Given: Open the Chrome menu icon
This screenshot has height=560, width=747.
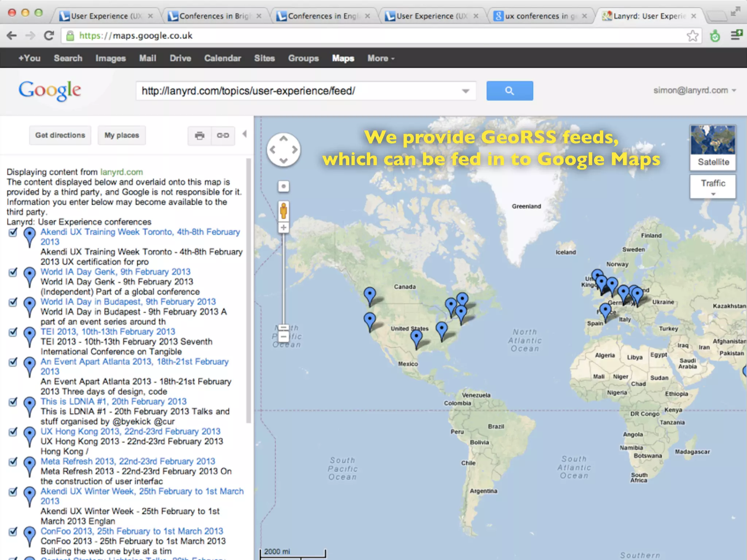Looking at the screenshot, I should (x=736, y=35).
